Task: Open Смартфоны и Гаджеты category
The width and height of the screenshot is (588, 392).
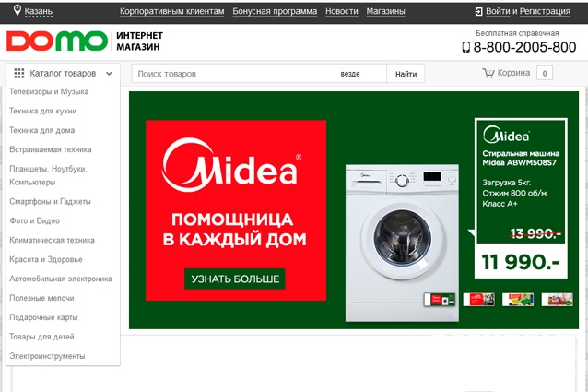Action: click(x=50, y=202)
